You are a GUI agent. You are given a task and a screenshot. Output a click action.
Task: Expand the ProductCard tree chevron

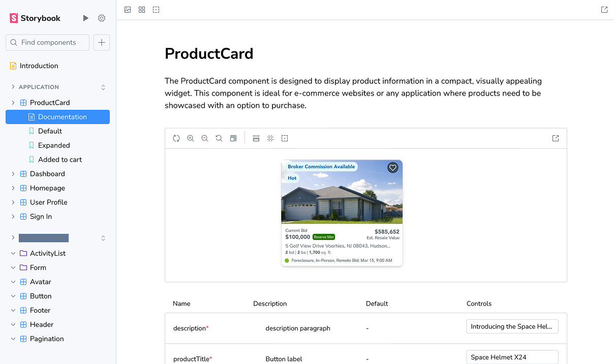[13, 103]
